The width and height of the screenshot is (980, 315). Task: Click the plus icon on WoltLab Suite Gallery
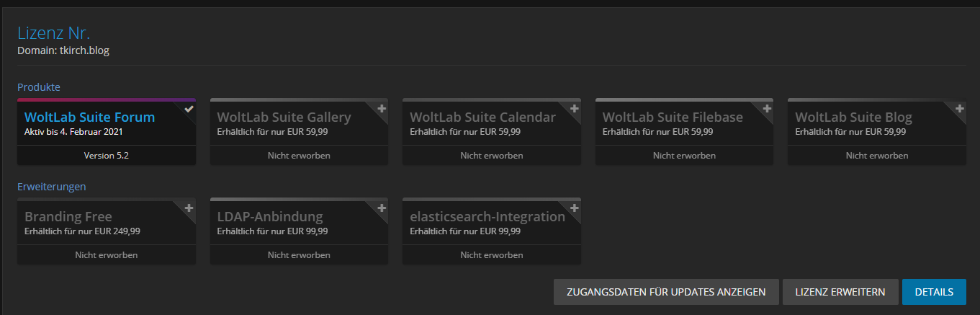click(382, 109)
